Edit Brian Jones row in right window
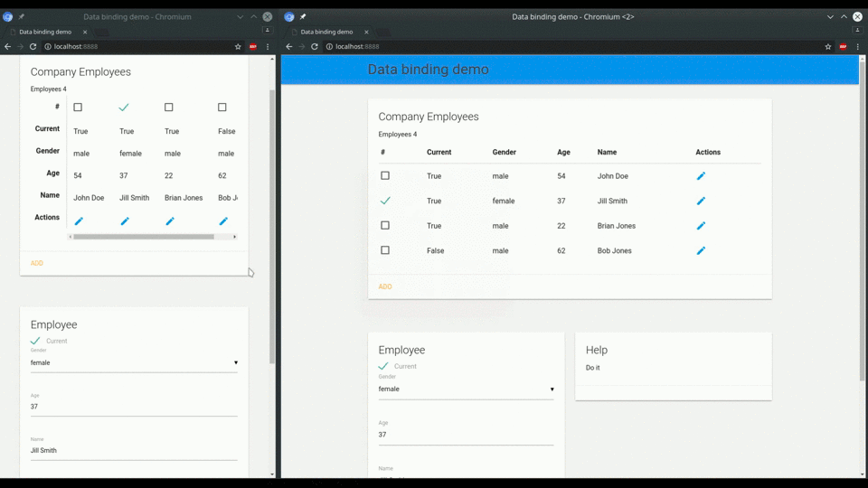Image resolution: width=868 pixels, height=488 pixels. [701, 226]
